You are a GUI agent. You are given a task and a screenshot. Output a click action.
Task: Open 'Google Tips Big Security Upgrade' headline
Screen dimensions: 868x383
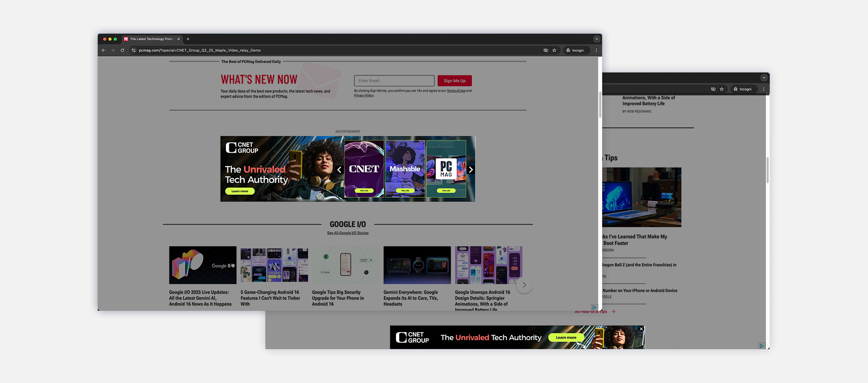338,298
